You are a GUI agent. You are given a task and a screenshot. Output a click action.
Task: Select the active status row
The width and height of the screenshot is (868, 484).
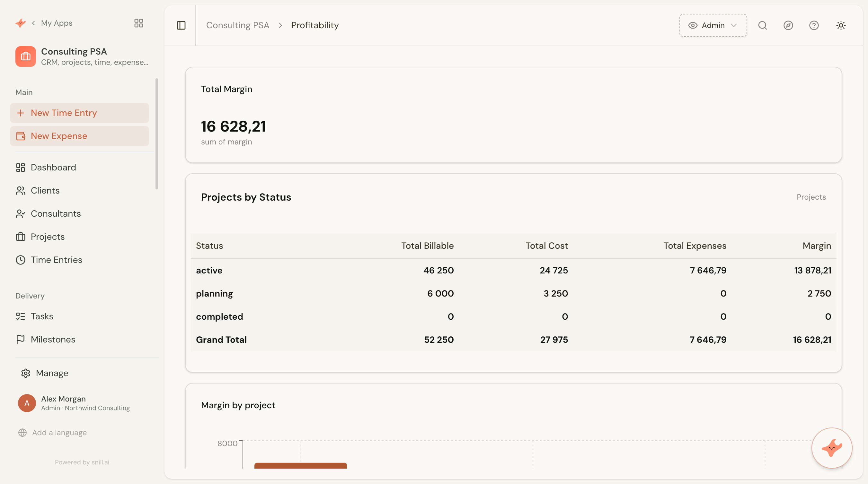coord(513,270)
